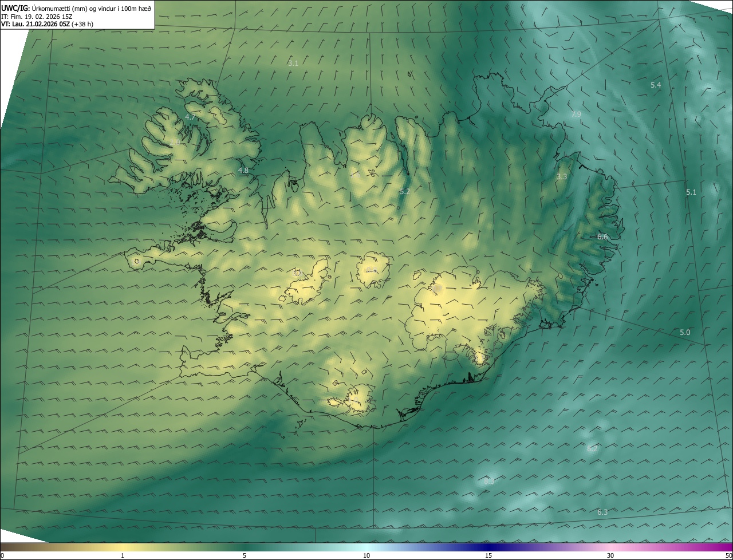Screen dimensions: 733x560
Task: Click the 50 tick on the color scale
Action: (728, 555)
